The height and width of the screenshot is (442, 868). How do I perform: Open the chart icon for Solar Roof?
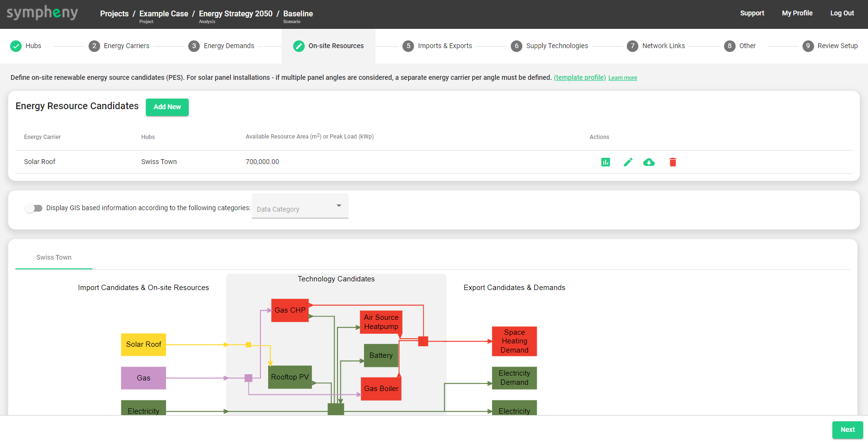click(605, 162)
